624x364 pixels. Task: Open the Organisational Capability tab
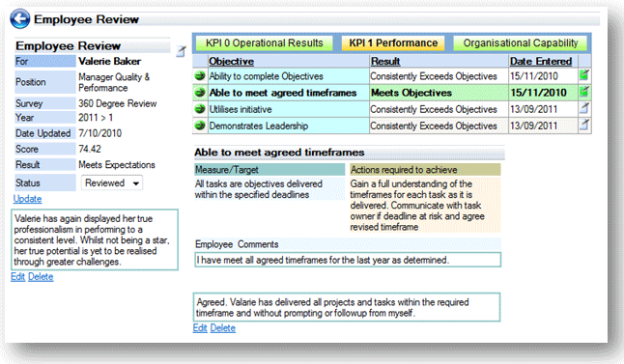tap(520, 42)
